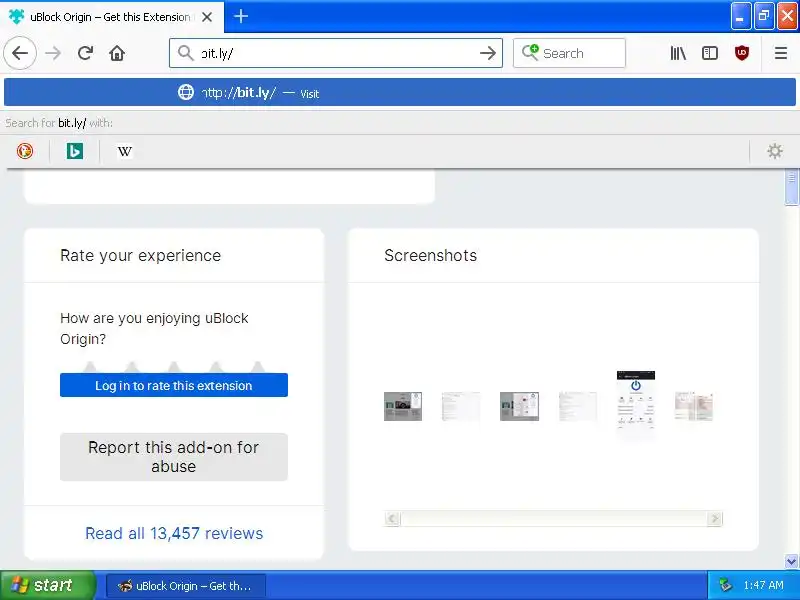Reload the current page

click(85, 53)
